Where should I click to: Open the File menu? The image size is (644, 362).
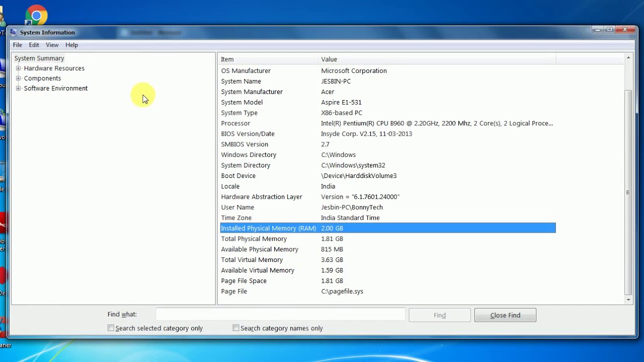click(18, 45)
